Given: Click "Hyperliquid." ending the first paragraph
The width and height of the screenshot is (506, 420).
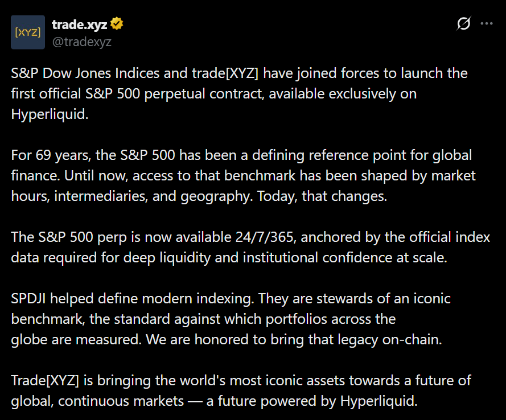Looking at the screenshot, I should click(x=49, y=114).
